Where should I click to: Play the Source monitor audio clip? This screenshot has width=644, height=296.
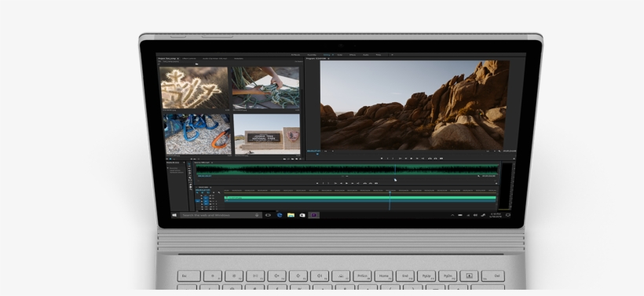(x=346, y=183)
